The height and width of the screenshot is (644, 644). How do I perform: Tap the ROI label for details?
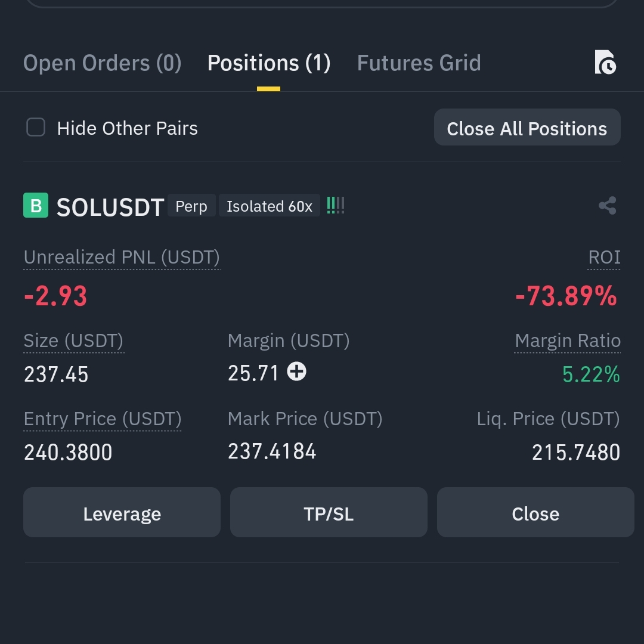pyautogui.click(x=604, y=258)
